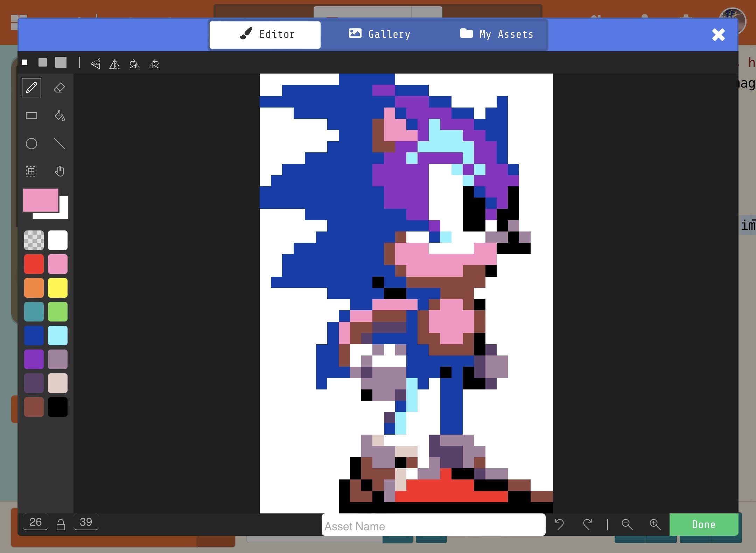Toggle the aspect ratio lock
Image resolution: width=756 pixels, height=553 pixels.
click(x=61, y=524)
